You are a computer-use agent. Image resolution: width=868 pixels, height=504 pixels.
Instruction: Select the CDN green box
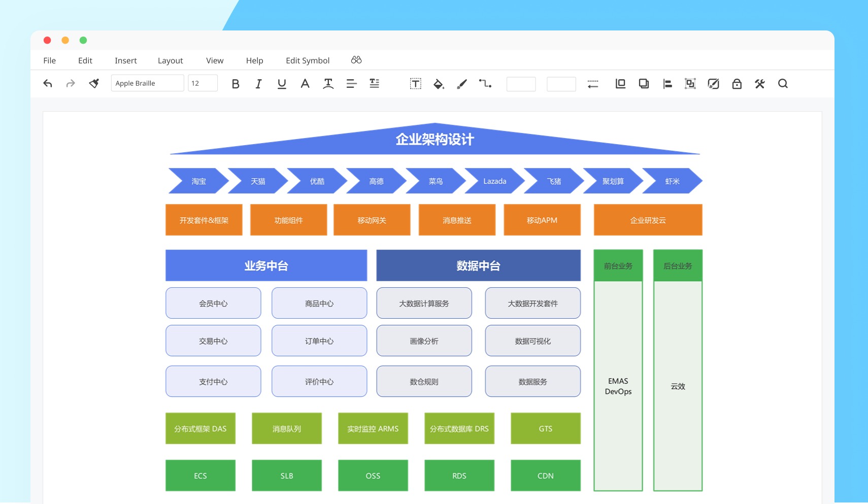[x=546, y=476]
